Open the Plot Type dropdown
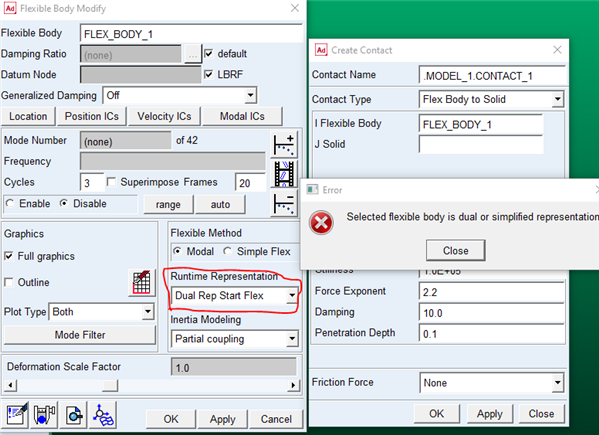This screenshot has height=435, width=599. 148,312
